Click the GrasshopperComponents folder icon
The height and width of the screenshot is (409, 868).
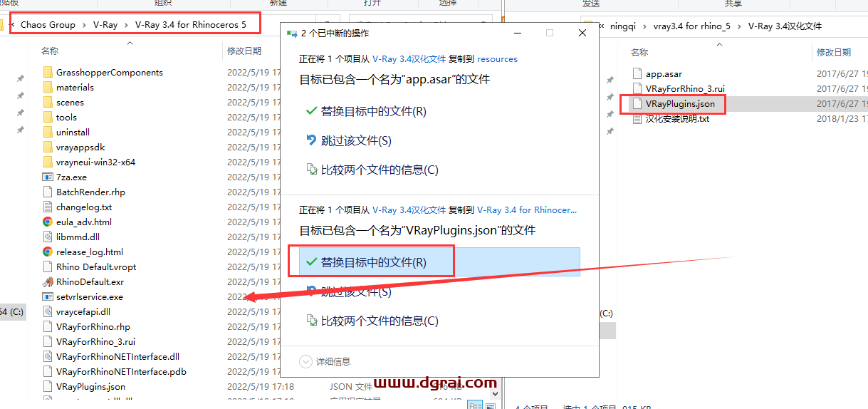coord(48,73)
